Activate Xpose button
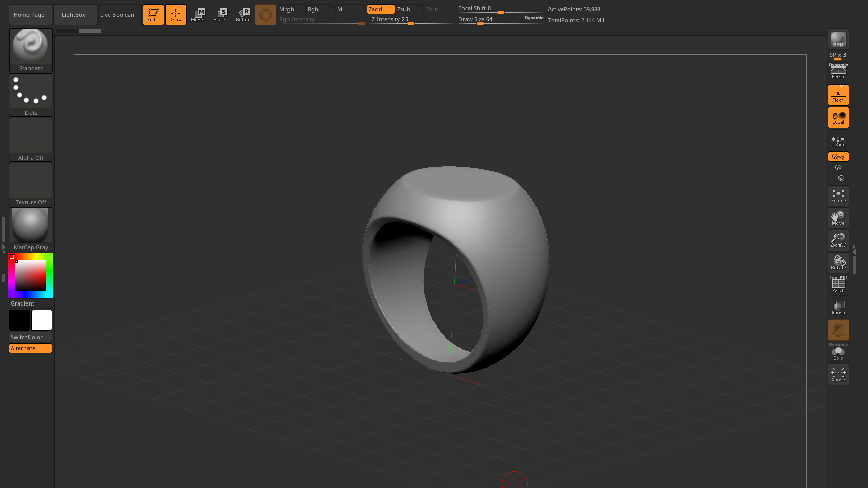 point(838,375)
